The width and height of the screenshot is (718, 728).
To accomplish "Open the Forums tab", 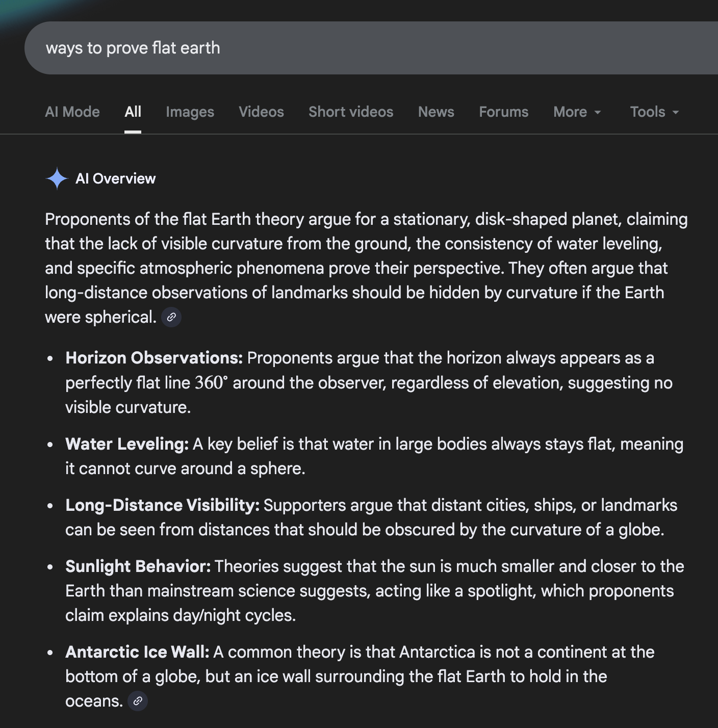I will (x=504, y=112).
